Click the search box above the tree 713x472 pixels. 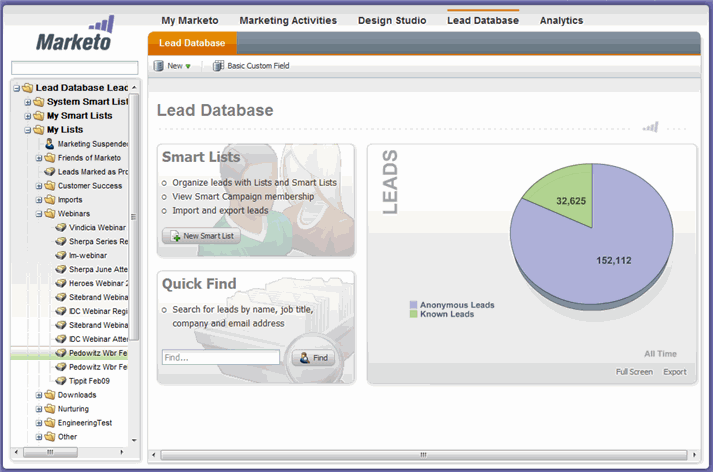click(x=75, y=68)
